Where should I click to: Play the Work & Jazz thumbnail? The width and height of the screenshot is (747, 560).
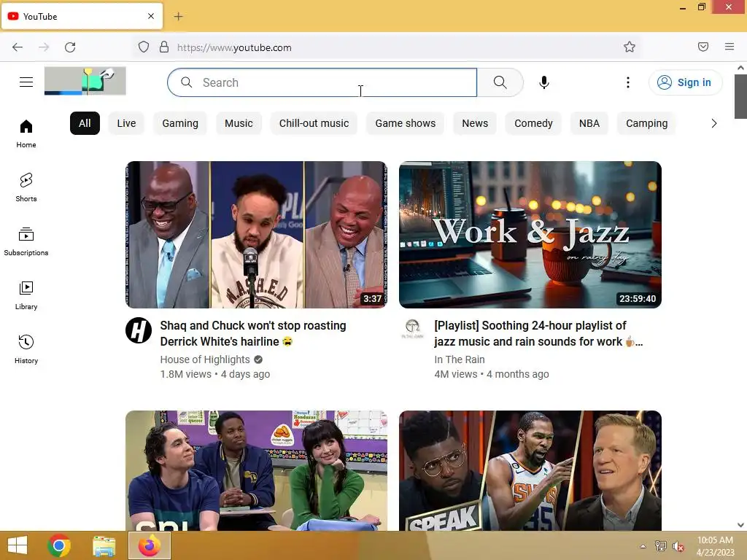[x=530, y=235]
